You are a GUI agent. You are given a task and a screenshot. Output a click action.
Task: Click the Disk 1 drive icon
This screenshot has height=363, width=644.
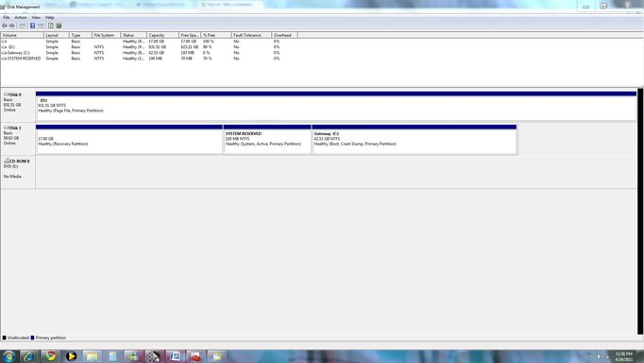pos(7,128)
